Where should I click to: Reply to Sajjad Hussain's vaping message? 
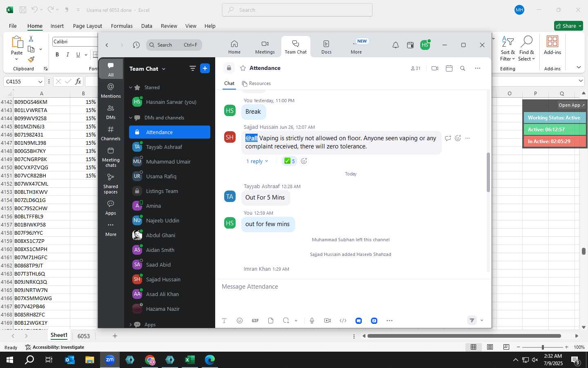point(448,138)
